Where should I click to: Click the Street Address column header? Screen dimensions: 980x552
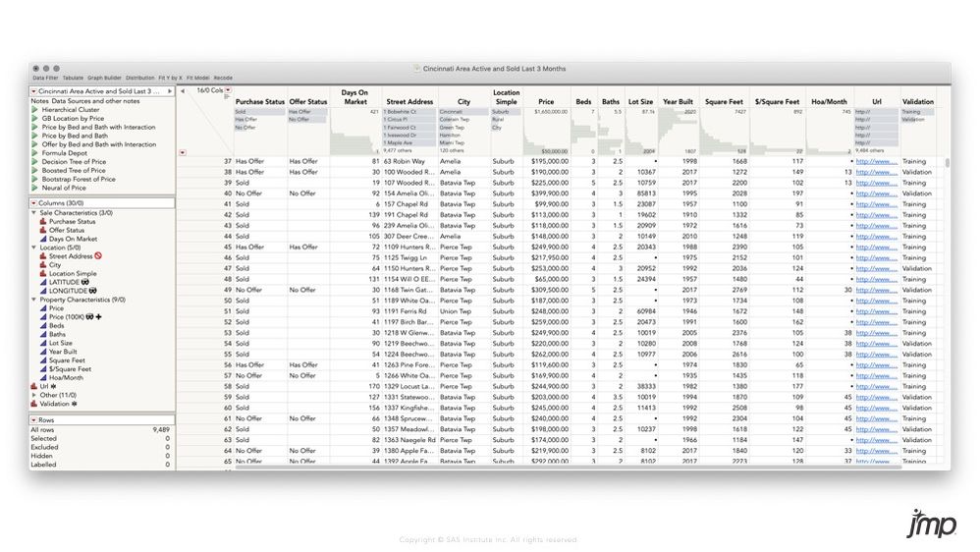coord(409,101)
